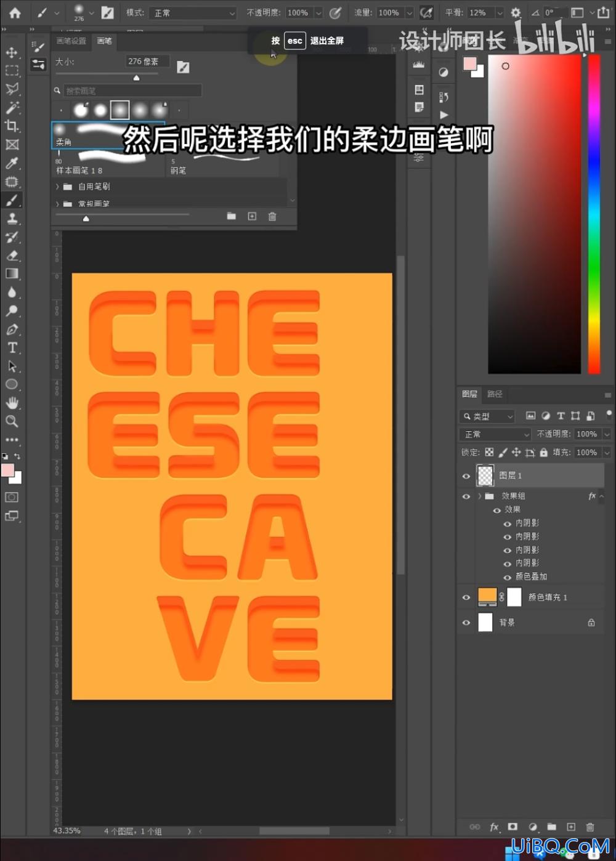
Task: Hide the 颜色填充 1 layer
Action: (466, 597)
